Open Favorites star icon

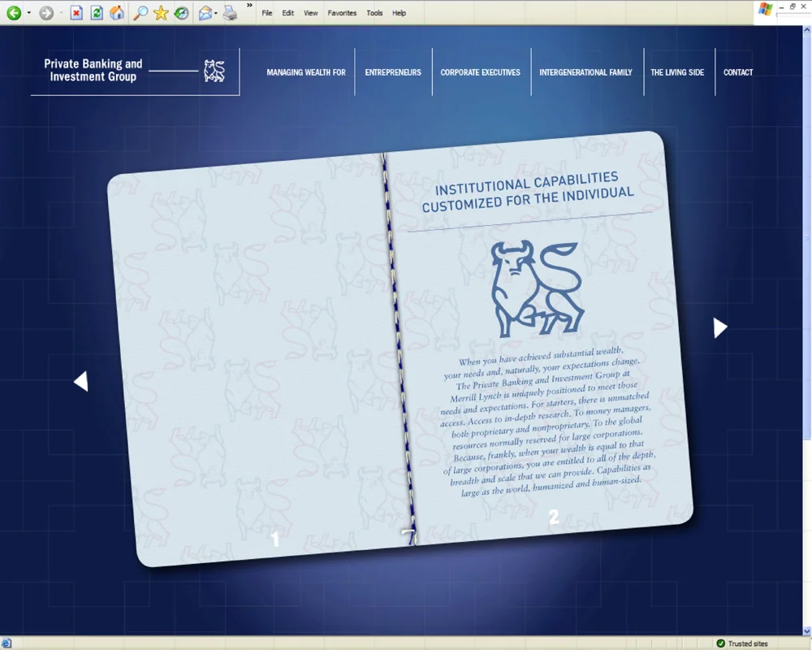(x=161, y=13)
